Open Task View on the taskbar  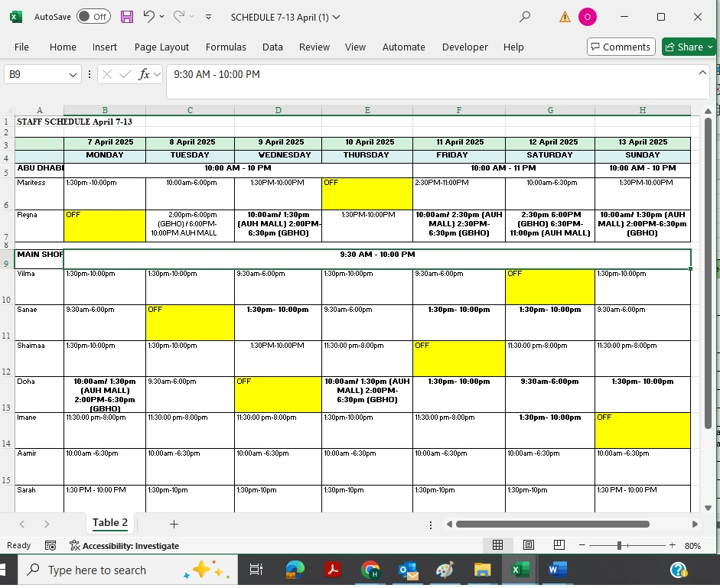(256, 570)
